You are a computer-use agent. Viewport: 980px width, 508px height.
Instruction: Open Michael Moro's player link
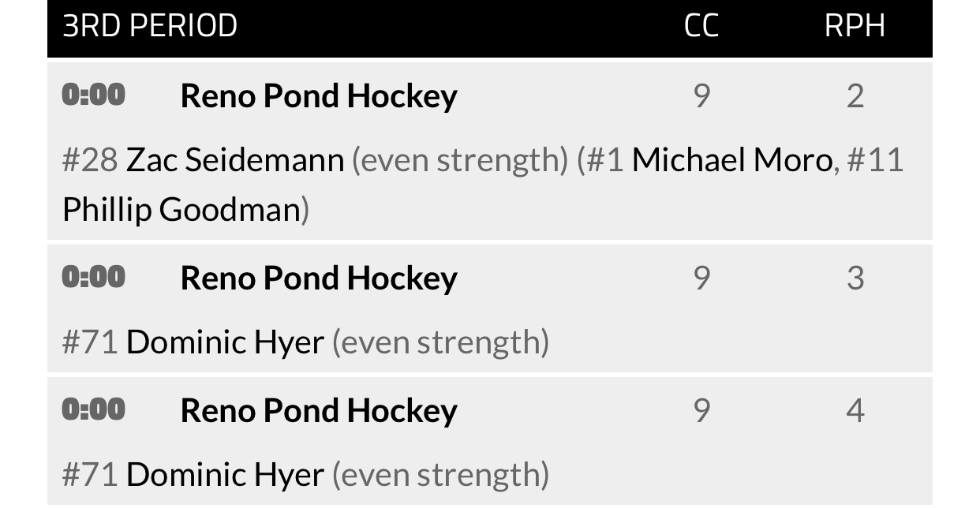732,160
